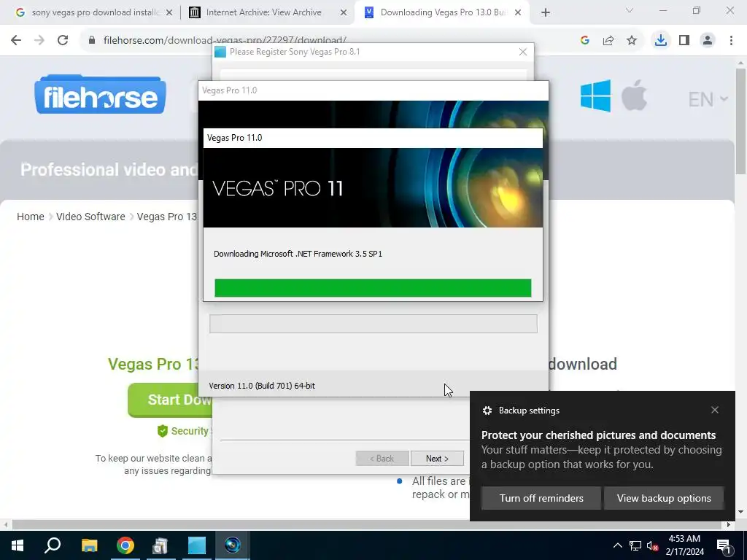This screenshot has height=560, width=747.
Task: Reload the filehorse page
Action: [63, 40]
